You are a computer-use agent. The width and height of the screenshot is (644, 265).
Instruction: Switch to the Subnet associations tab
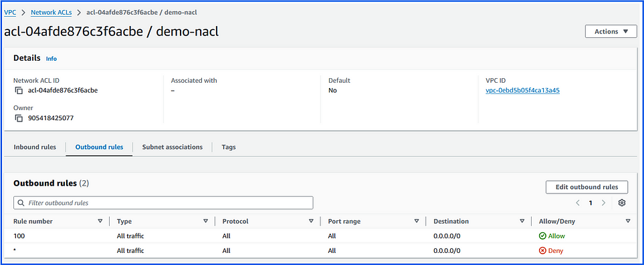[172, 147]
